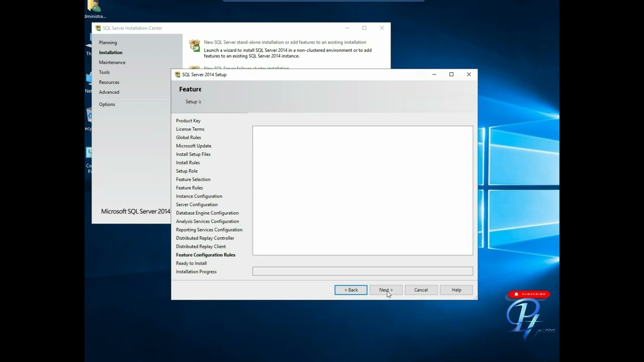
Task: Close the SQL Server Installation Center window
Action: click(x=382, y=28)
